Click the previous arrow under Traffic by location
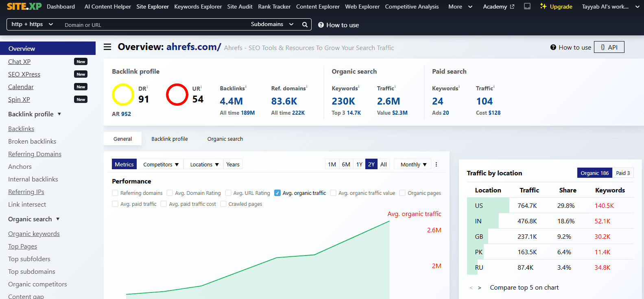 tap(471, 288)
